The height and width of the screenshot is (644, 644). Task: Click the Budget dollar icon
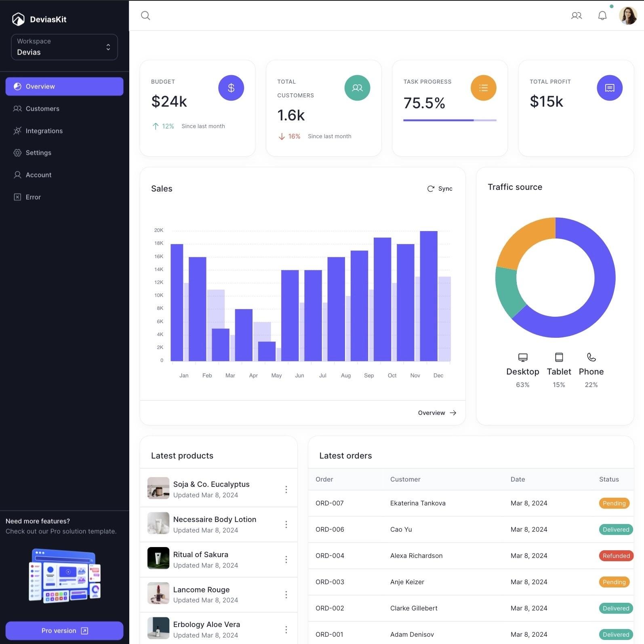231,88
